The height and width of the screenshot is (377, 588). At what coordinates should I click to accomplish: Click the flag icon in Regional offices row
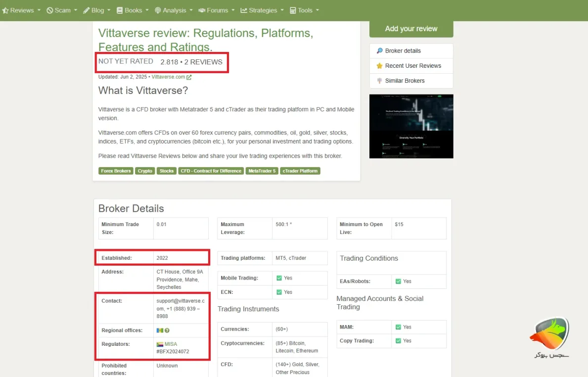pyautogui.click(x=160, y=330)
